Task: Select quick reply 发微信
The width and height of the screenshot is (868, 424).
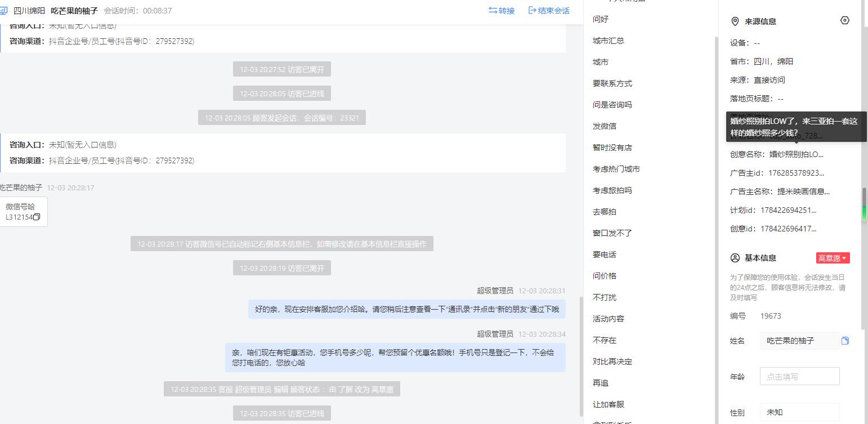Action: pos(605,126)
